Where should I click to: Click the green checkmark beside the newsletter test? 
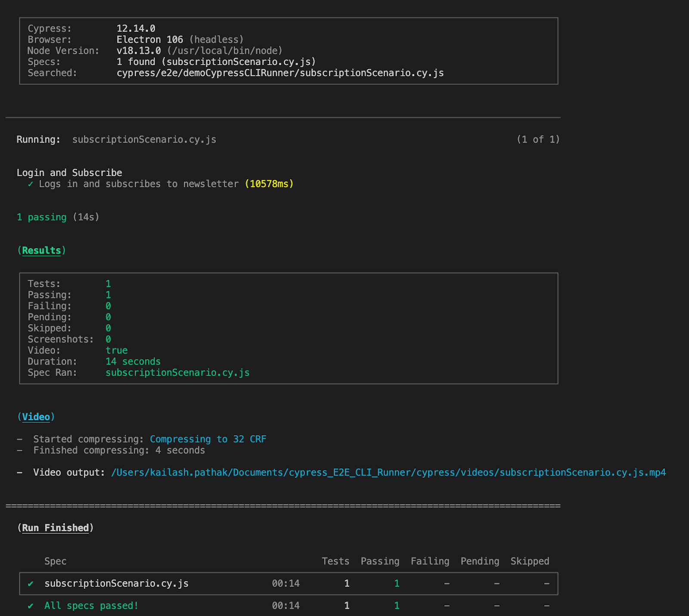30,184
